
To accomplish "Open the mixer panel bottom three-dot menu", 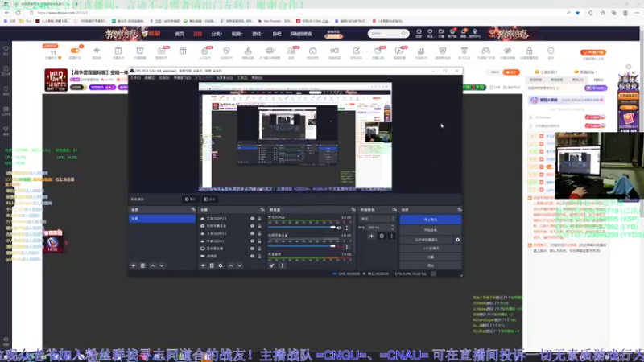I will tap(283, 265).
